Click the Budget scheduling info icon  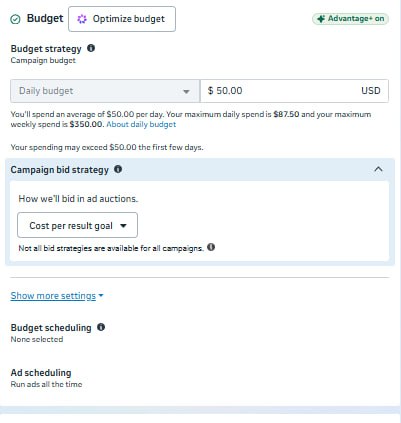101,327
